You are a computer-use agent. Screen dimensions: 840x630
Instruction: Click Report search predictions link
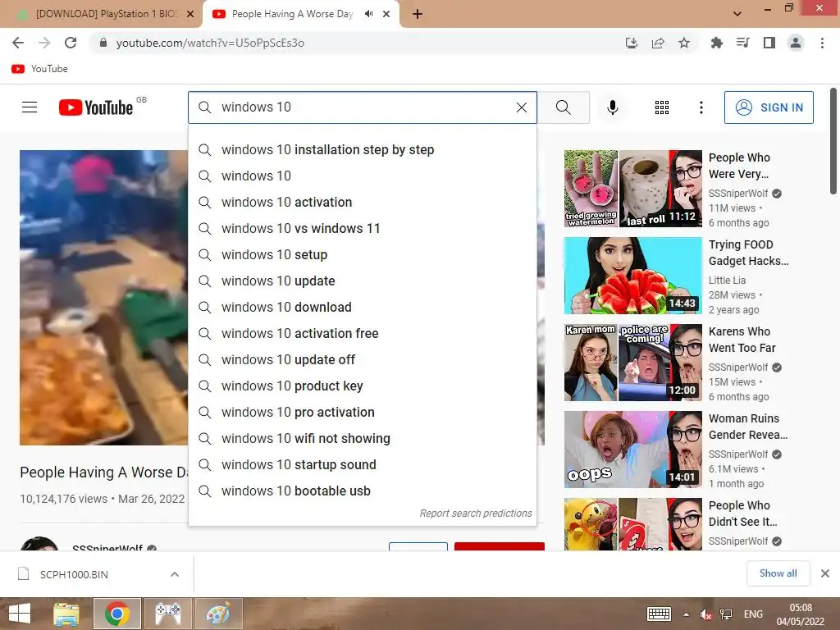[x=476, y=514]
